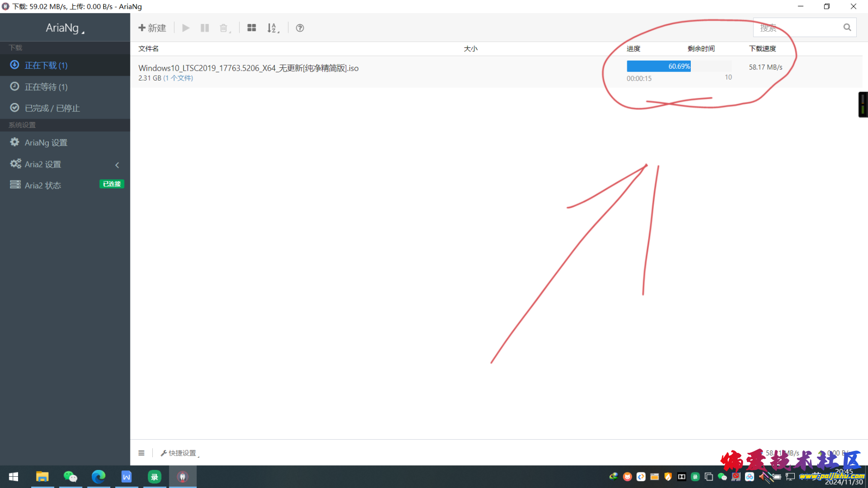Pause the task with pause icon

point(205,28)
